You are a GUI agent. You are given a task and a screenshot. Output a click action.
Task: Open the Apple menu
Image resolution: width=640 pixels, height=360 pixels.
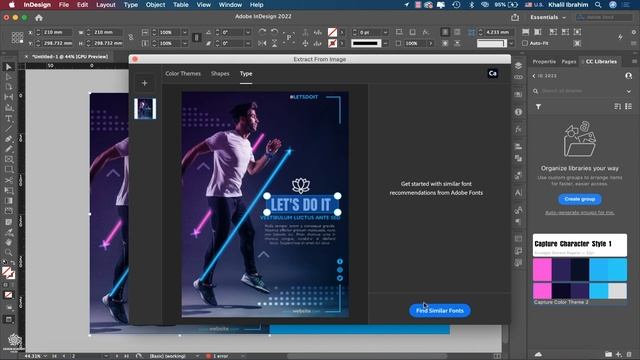pyautogui.click(x=11, y=5)
